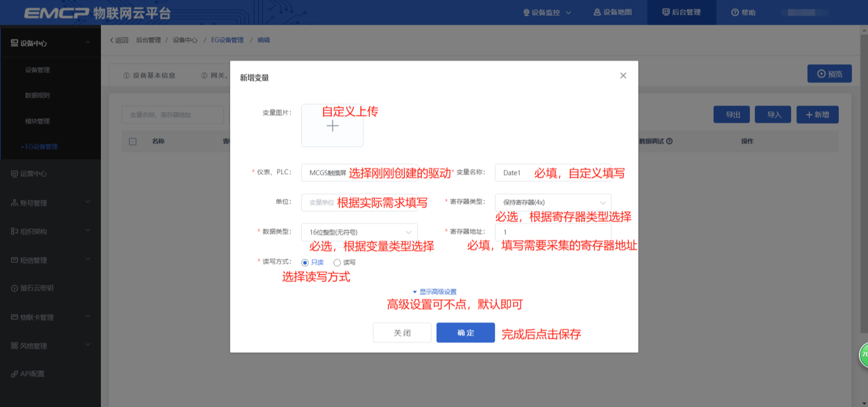The height and width of the screenshot is (407, 868).
Task: Click the 变量名称 input field
Action: pos(553,173)
